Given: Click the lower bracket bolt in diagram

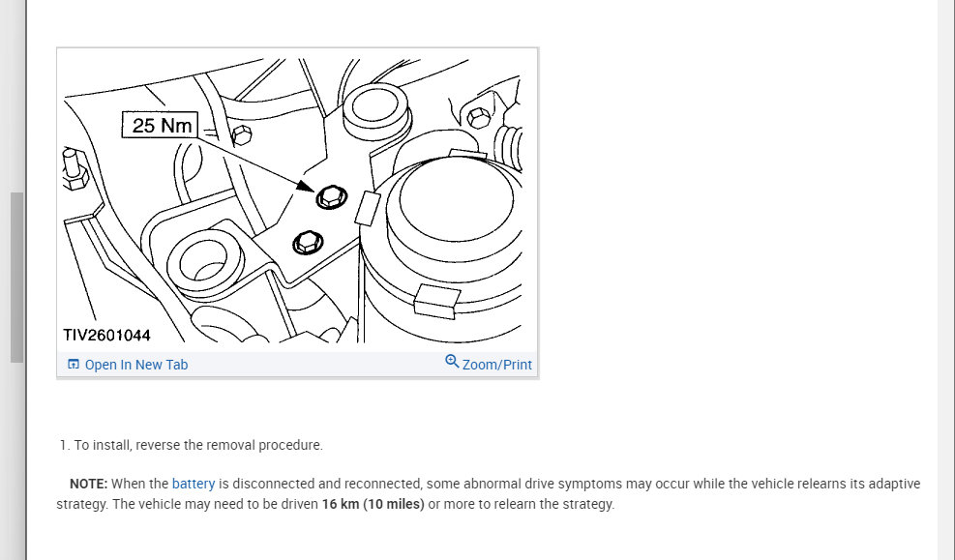Looking at the screenshot, I should tap(308, 243).
